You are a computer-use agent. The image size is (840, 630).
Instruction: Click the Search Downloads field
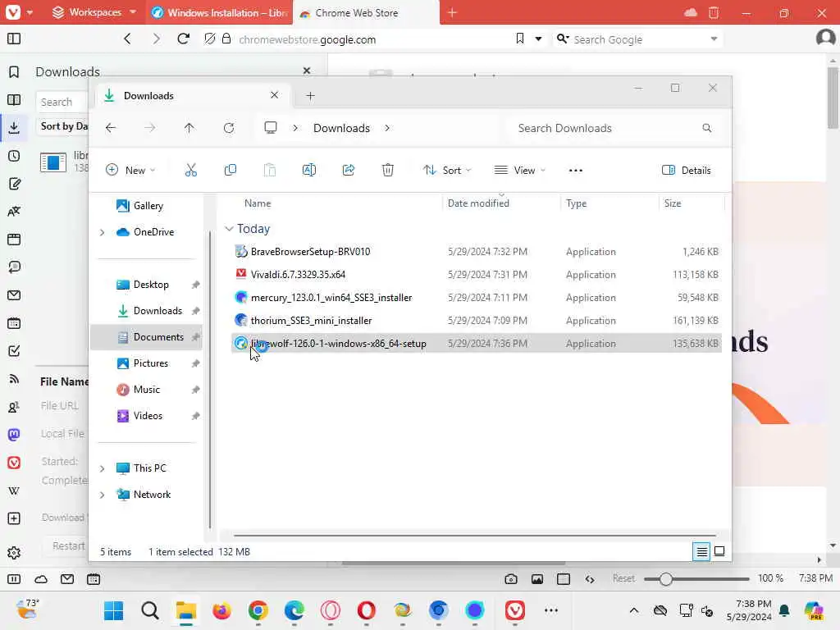click(x=612, y=128)
